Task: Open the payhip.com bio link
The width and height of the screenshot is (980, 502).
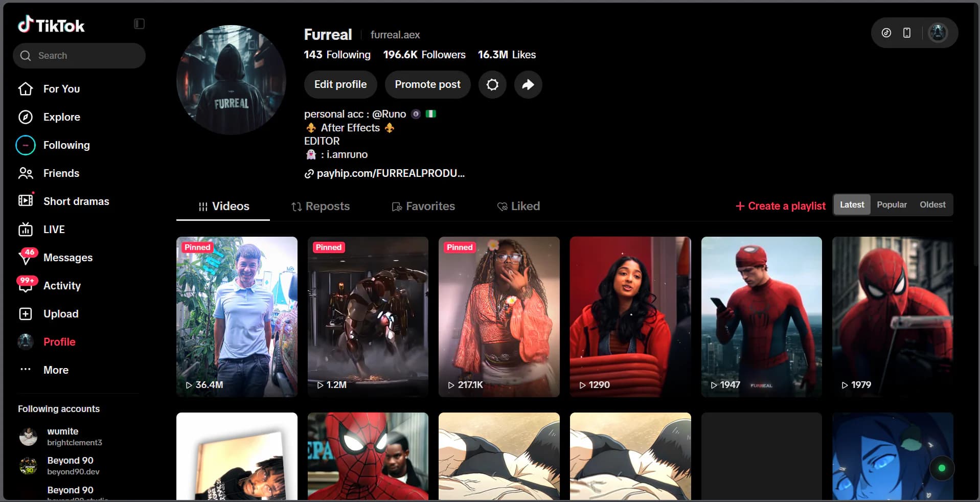Action: click(x=384, y=173)
